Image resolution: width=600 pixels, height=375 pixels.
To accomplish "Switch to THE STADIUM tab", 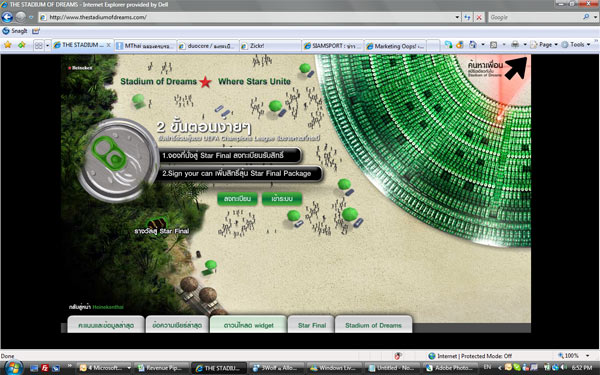I will (82, 45).
